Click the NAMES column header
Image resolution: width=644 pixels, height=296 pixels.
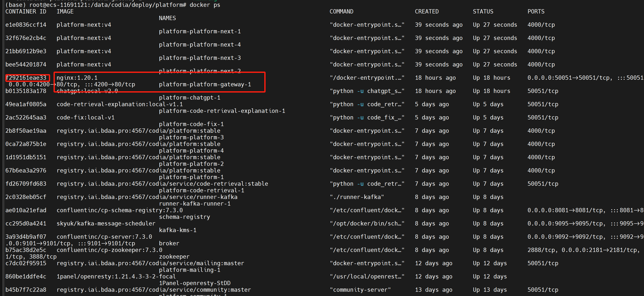(x=167, y=18)
